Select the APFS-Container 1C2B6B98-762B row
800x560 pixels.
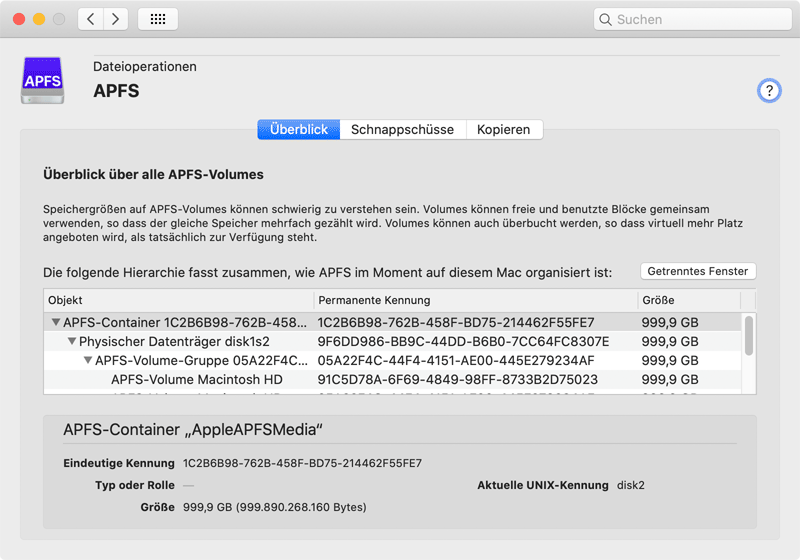point(392,322)
